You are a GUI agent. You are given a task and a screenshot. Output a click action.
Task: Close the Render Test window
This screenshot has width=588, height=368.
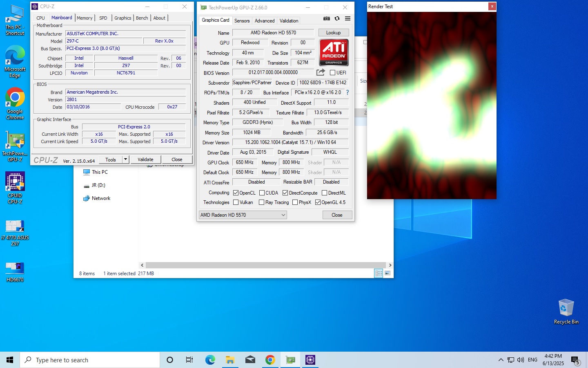pyautogui.click(x=492, y=6)
